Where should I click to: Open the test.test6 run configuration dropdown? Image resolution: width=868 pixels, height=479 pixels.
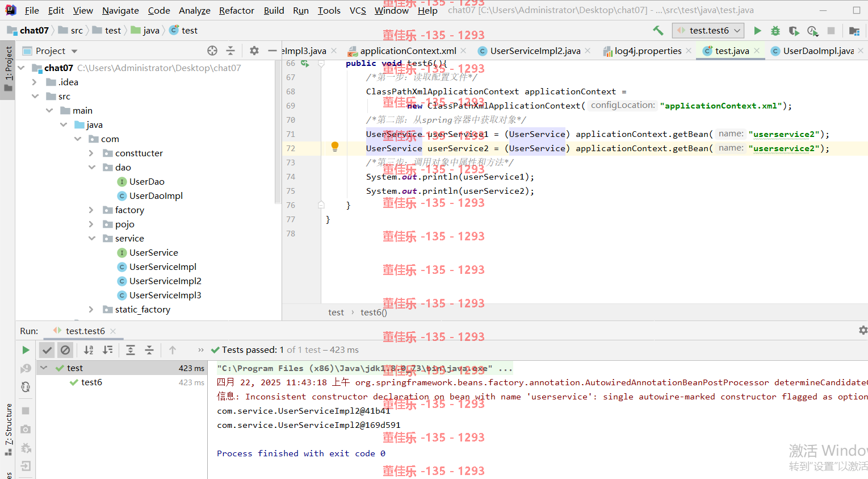pyautogui.click(x=708, y=31)
